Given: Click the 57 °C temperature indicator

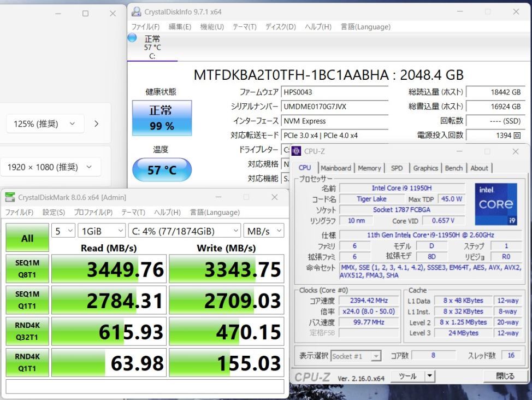Looking at the screenshot, I should 162,170.
